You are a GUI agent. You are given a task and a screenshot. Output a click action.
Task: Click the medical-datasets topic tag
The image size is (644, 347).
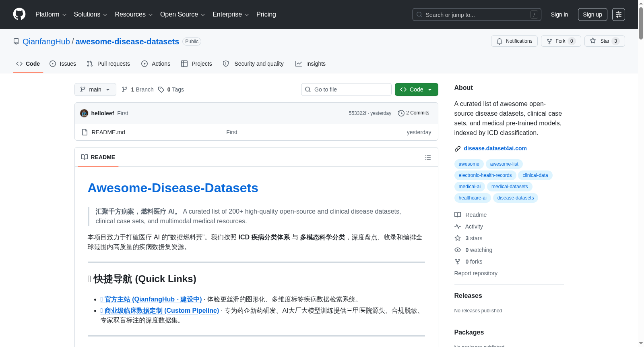[x=510, y=187]
